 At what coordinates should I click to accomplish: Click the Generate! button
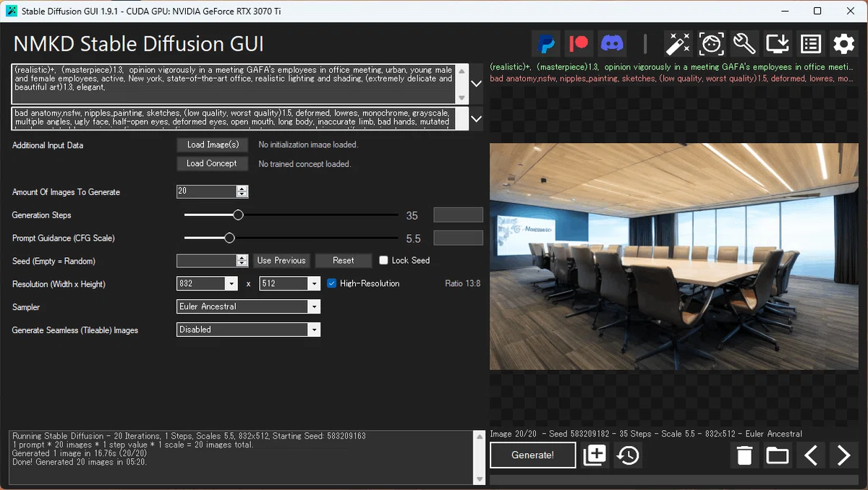click(533, 455)
